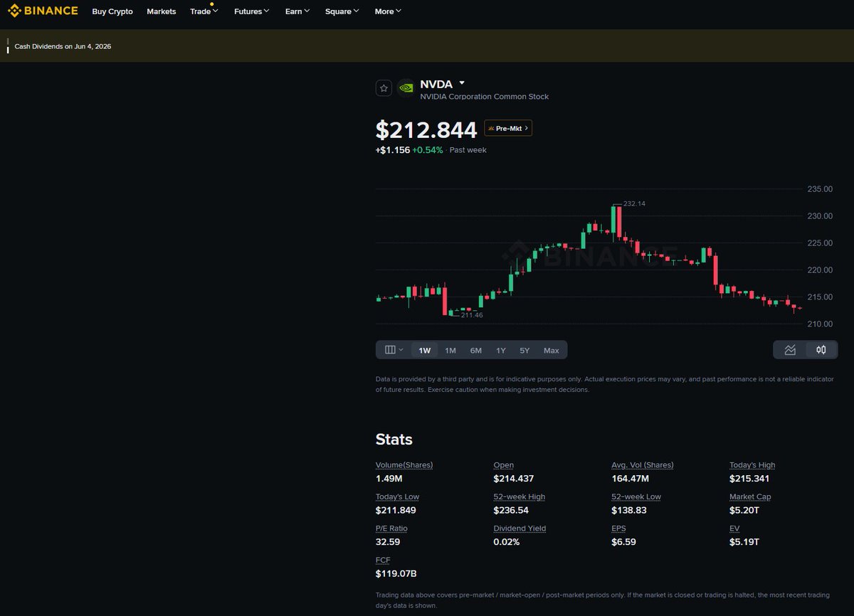This screenshot has height=616, width=854.
Task: Click the 52-week High label
Action: coord(520,496)
